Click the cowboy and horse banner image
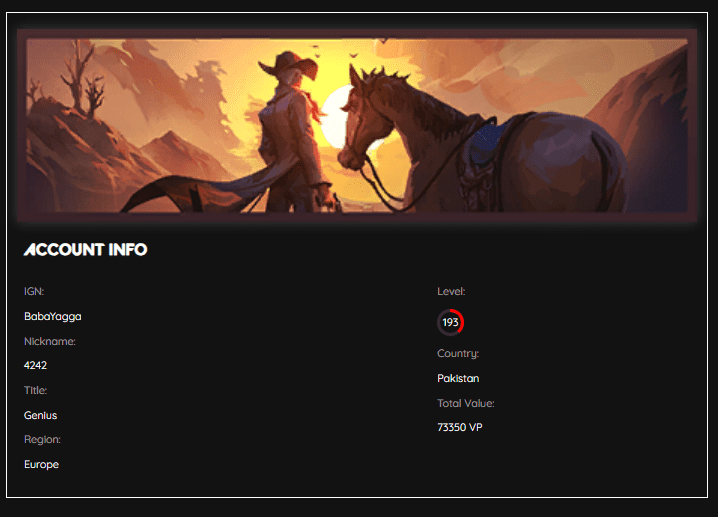This screenshot has width=718, height=517. coord(357,125)
